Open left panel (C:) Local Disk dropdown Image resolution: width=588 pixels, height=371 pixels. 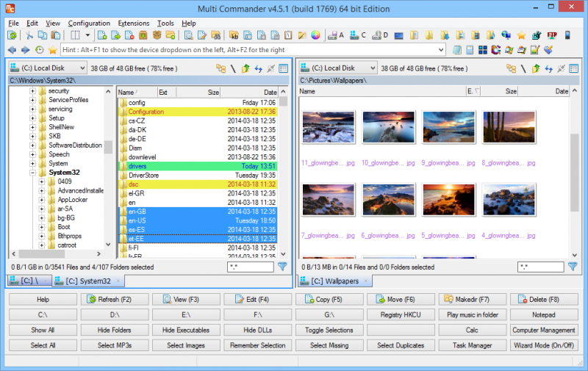pos(47,68)
